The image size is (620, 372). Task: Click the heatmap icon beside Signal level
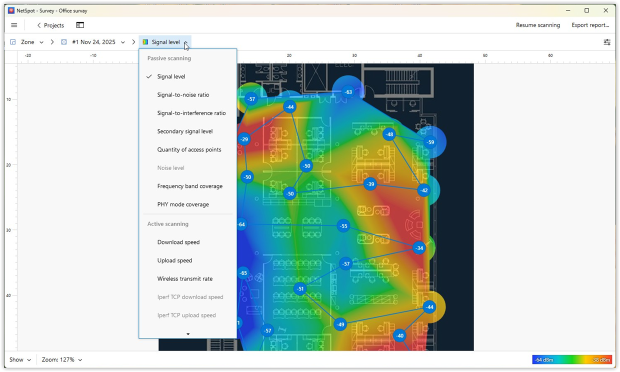(x=145, y=42)
